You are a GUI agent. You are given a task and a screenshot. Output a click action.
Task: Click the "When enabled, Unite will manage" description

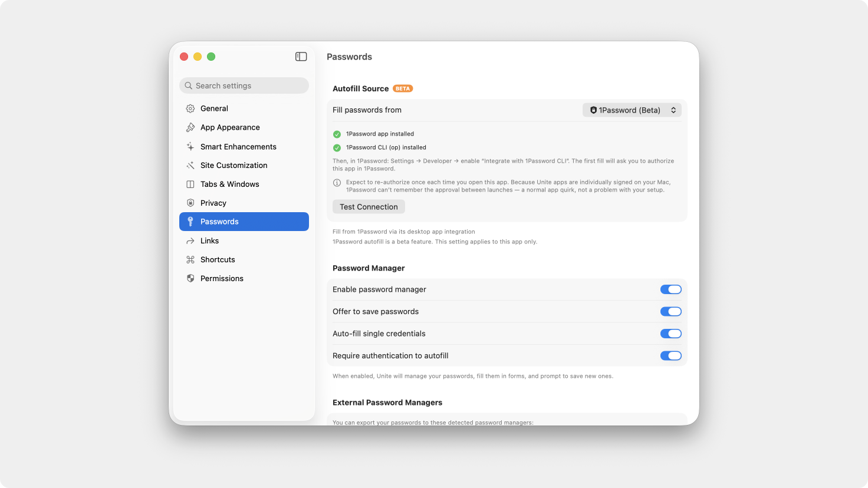pos(473,376)
